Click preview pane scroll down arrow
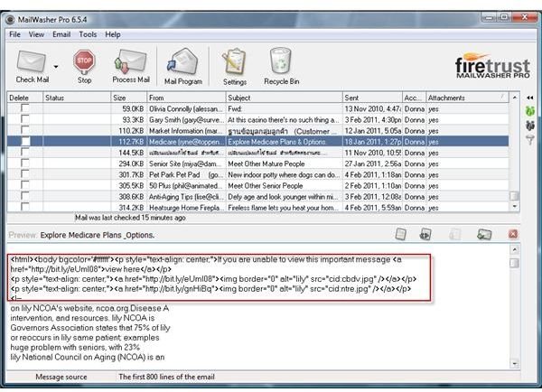The height and width of the screenshot is (392, 542). click(514, 363)
